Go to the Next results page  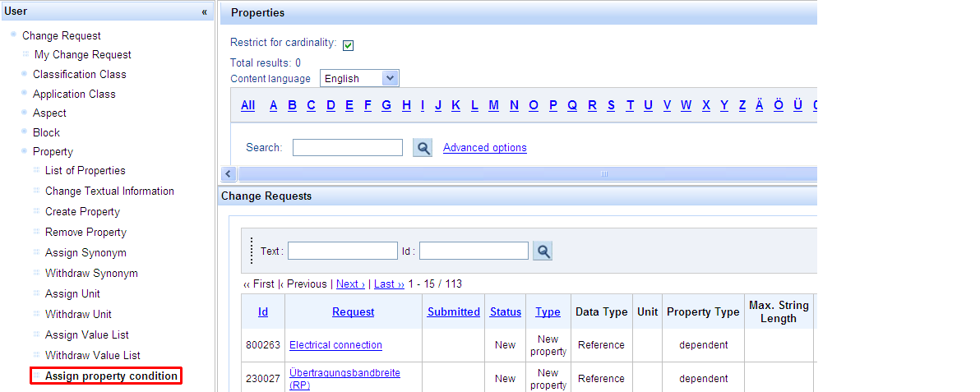coord(350,284)
